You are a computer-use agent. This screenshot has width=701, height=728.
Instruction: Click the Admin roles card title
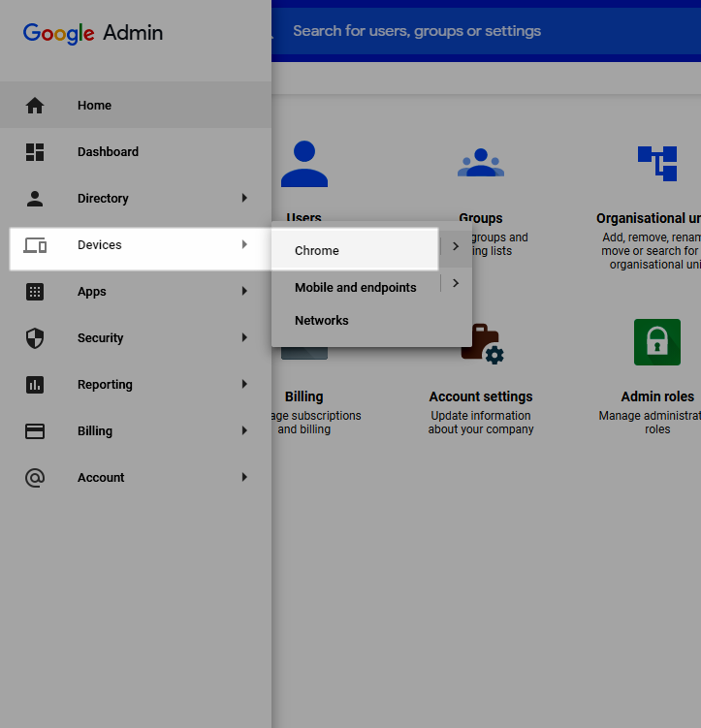pos(657,397)
